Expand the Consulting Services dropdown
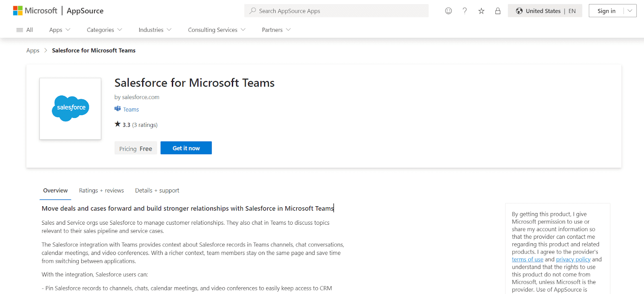Image resolution: width=644 pixels, height=294 pixels. point(217,30)
